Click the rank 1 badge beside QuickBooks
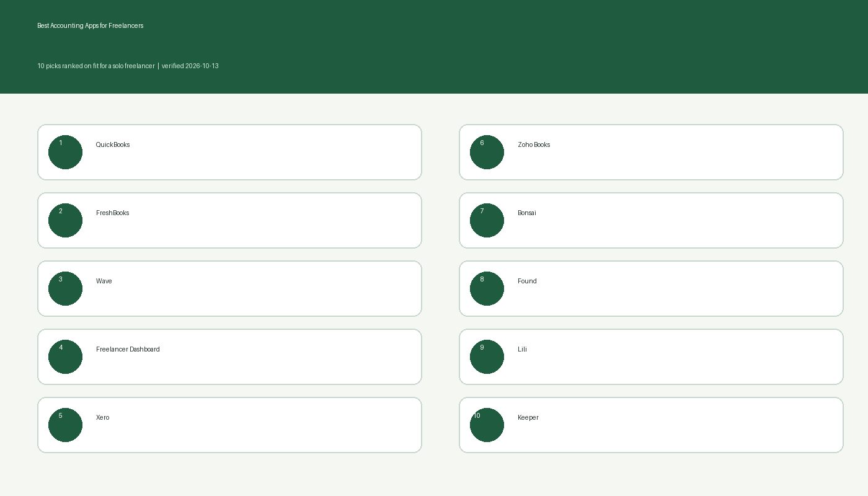The image size is (868, 496). click(65, 152)
